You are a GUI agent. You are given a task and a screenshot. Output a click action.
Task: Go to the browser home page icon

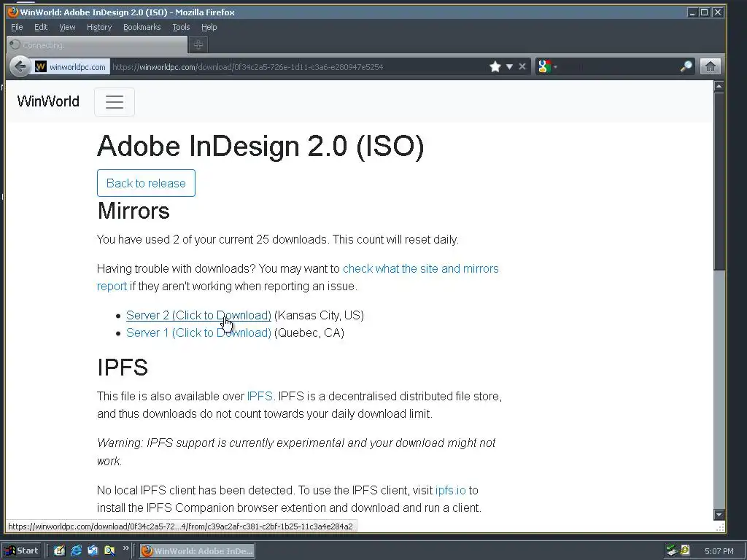710,66
